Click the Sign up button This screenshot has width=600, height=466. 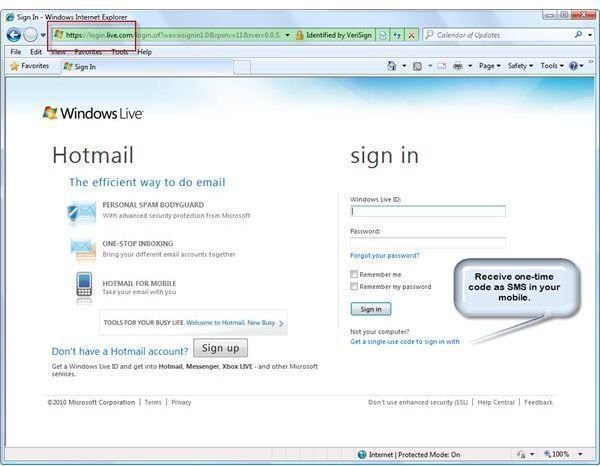coord(220,348)
